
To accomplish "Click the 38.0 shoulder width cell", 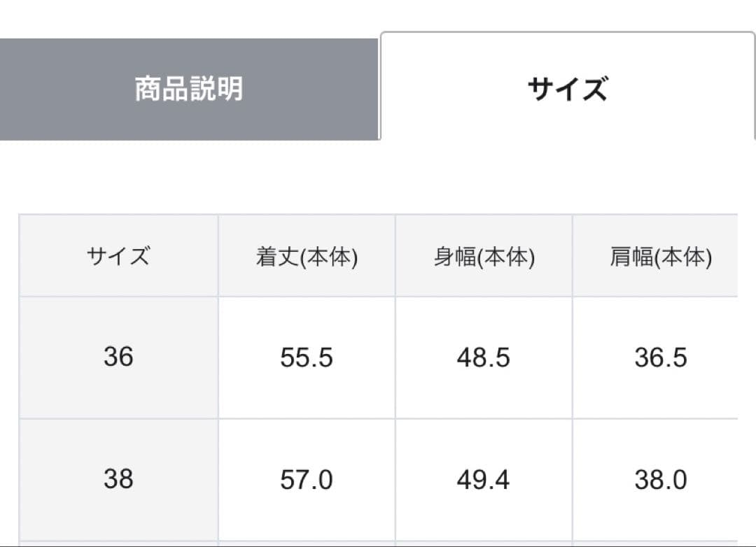I will coord(660,481).
